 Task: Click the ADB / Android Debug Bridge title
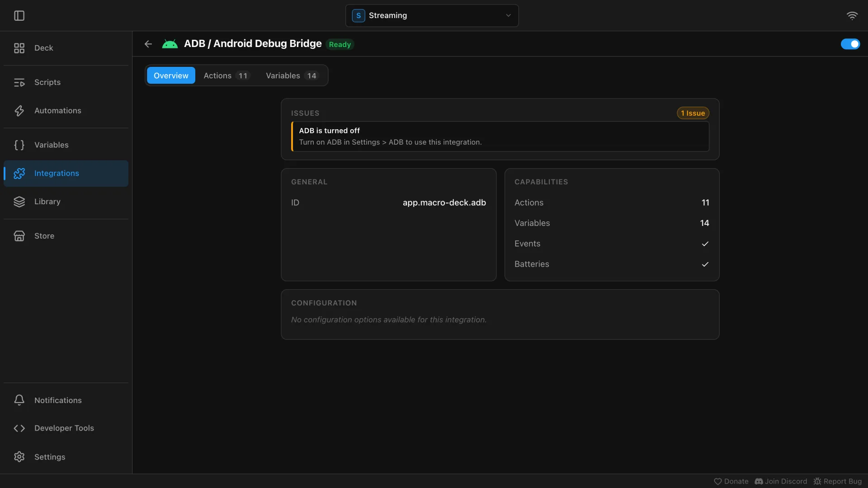tap(253, 44)
